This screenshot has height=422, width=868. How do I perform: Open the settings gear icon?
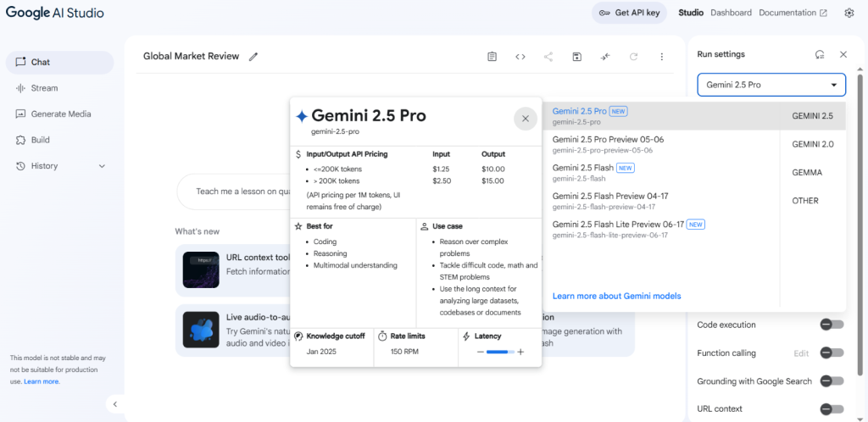click(x=849, y=13)
